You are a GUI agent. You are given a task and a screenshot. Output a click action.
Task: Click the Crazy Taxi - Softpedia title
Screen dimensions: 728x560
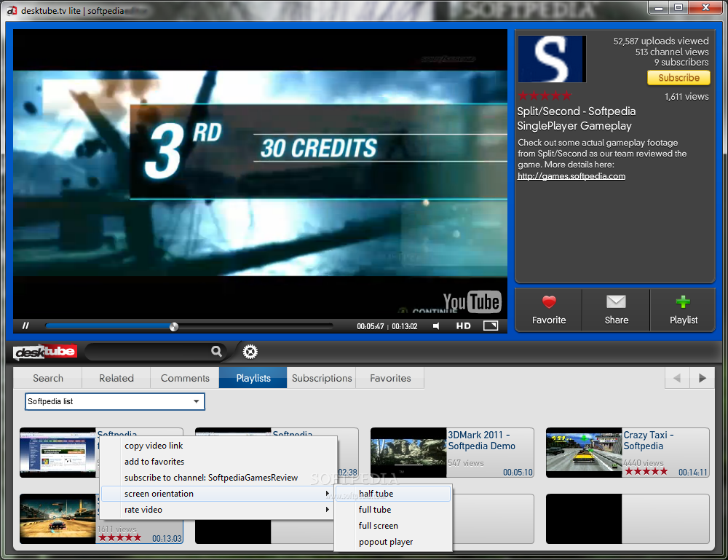tap(648, 440)
